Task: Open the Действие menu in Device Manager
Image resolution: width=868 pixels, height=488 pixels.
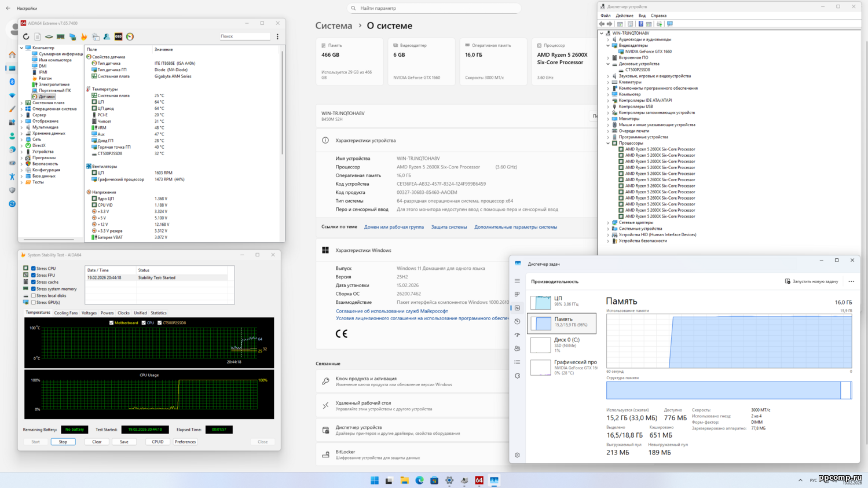Action: click(x=624, y=16)
